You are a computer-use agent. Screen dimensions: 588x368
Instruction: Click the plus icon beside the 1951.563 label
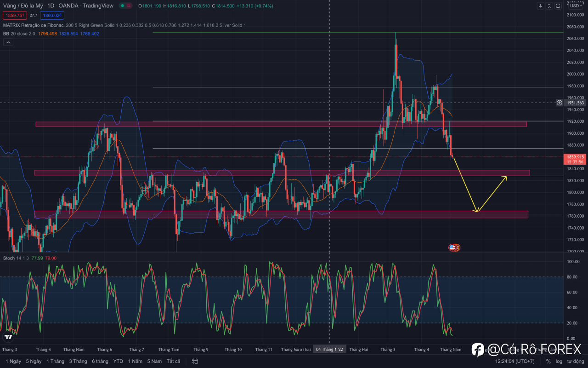coord(559,103)
